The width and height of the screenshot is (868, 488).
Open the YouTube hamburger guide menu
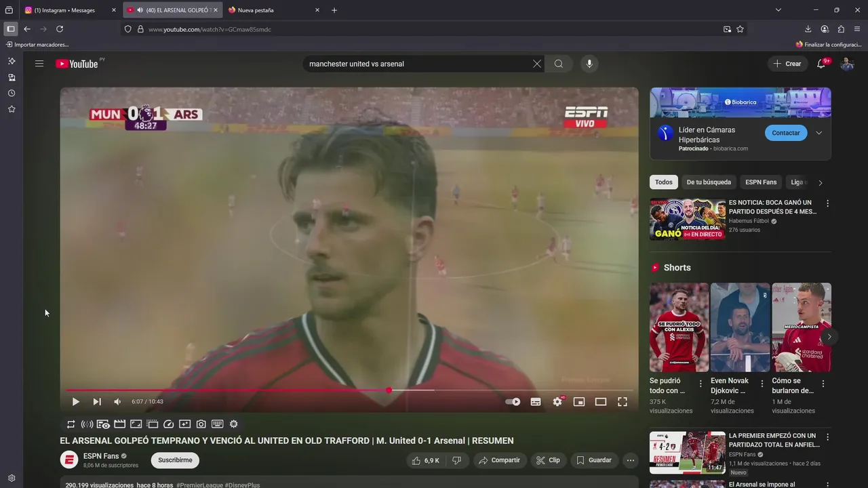pos(39,64)
